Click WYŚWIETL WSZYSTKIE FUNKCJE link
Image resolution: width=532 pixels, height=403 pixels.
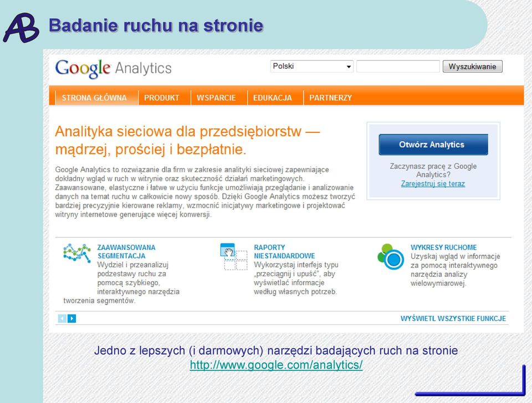coord(453,319)
